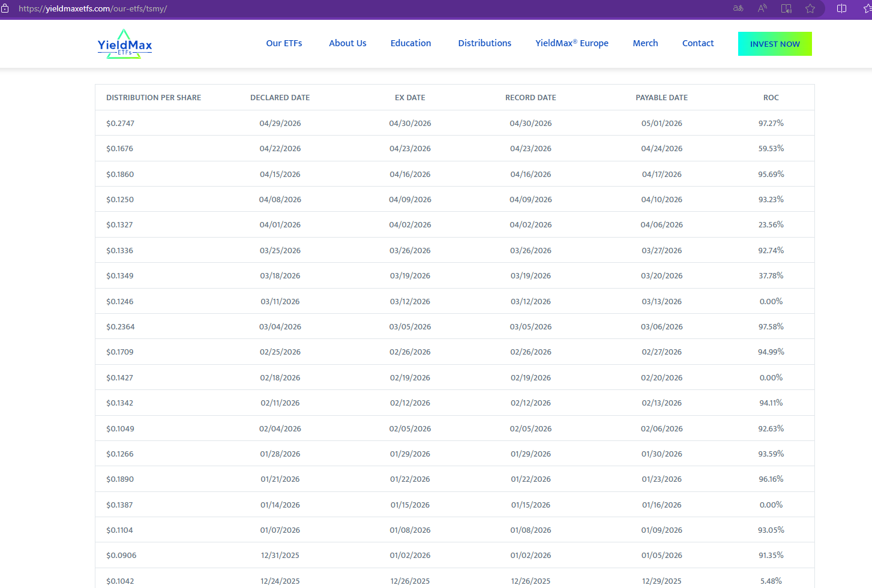Go to the Distributions page
Image resolution: width=872 pixels, height=588 pixels.
tap(484, 43)
